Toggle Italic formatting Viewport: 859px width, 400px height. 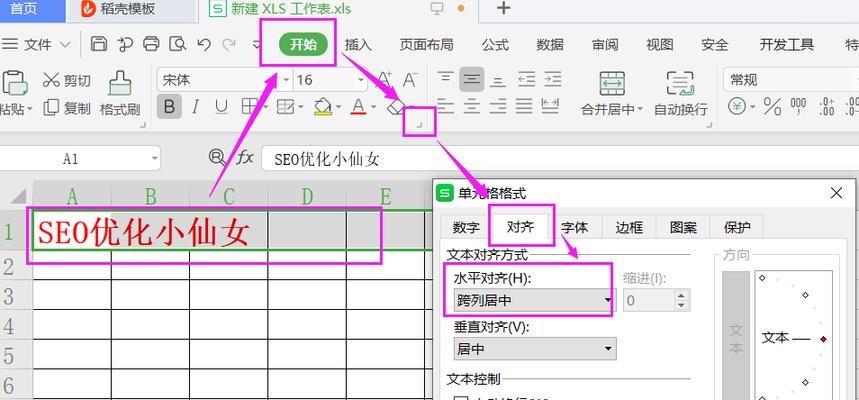tap(195, 106)
